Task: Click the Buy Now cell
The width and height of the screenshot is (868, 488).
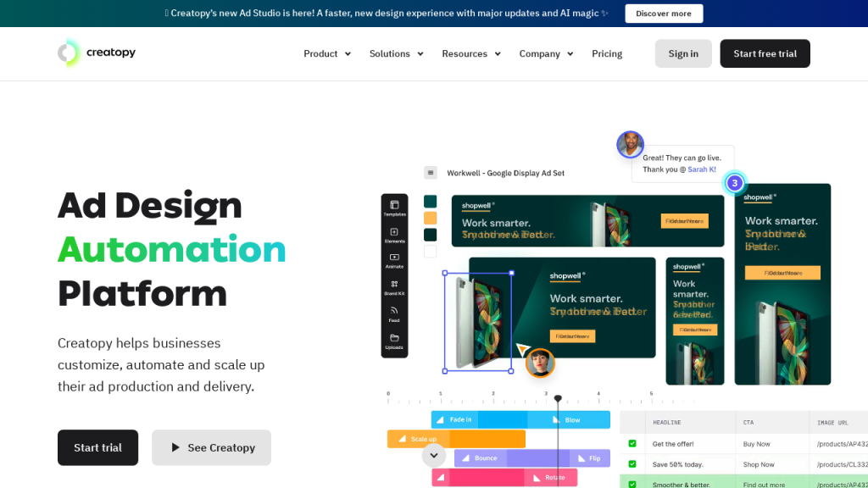Action: [757, 444]
